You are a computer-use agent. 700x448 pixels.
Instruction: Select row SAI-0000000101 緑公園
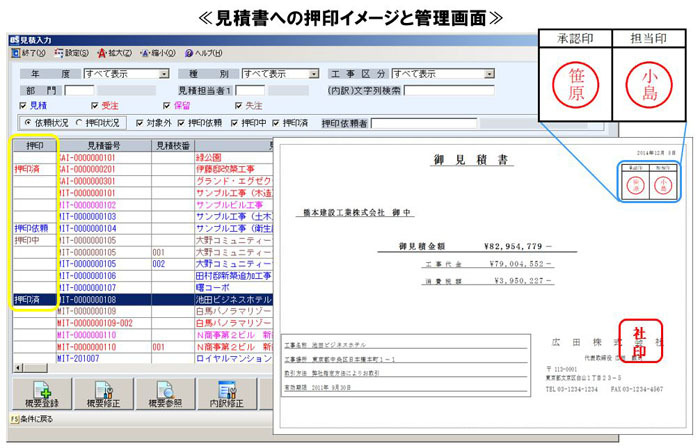[143, 158]
